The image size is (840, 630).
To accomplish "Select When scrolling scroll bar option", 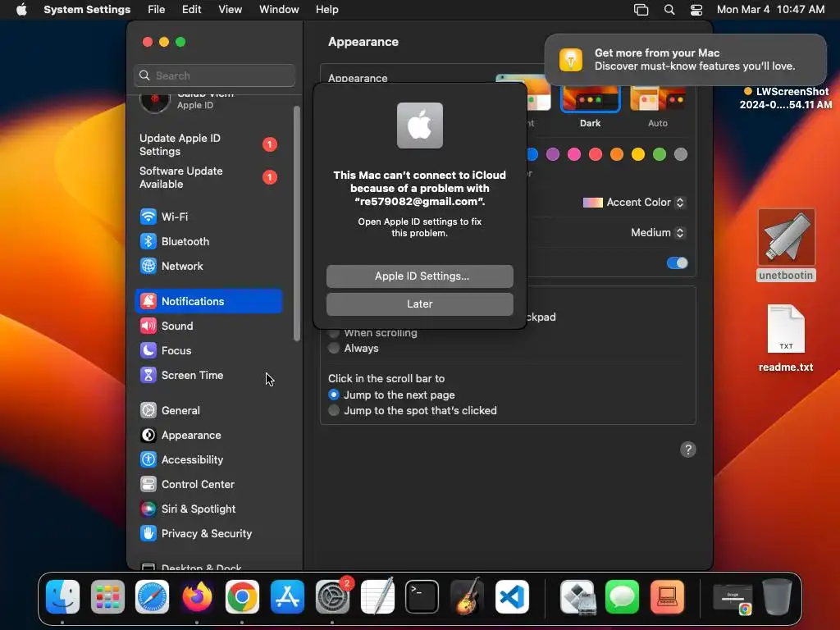I will [x=334, y=333].
